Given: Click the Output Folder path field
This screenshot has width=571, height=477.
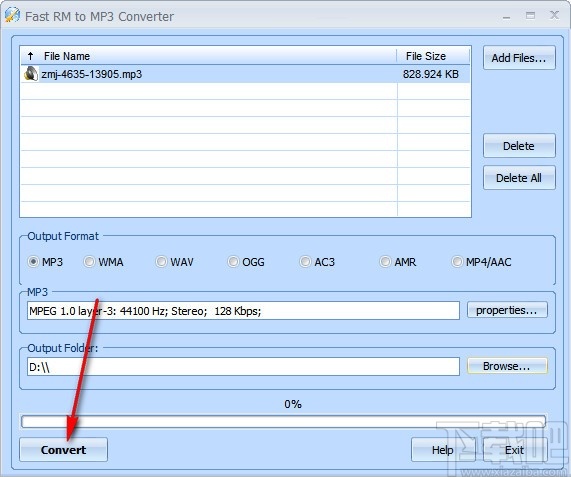Looking at the screenshot, I should [x=243, y=366].
